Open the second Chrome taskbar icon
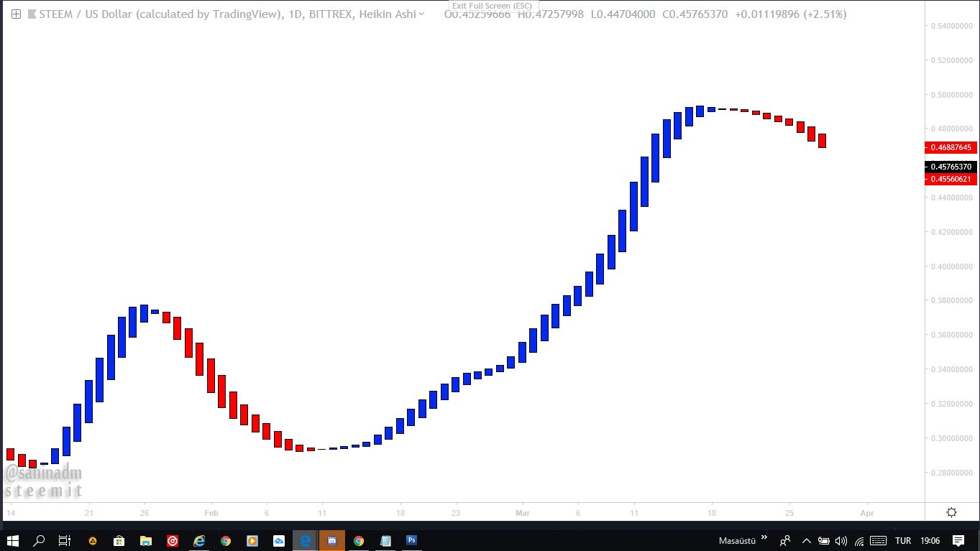This screenshot has width=980, height=551. [359, 540]
